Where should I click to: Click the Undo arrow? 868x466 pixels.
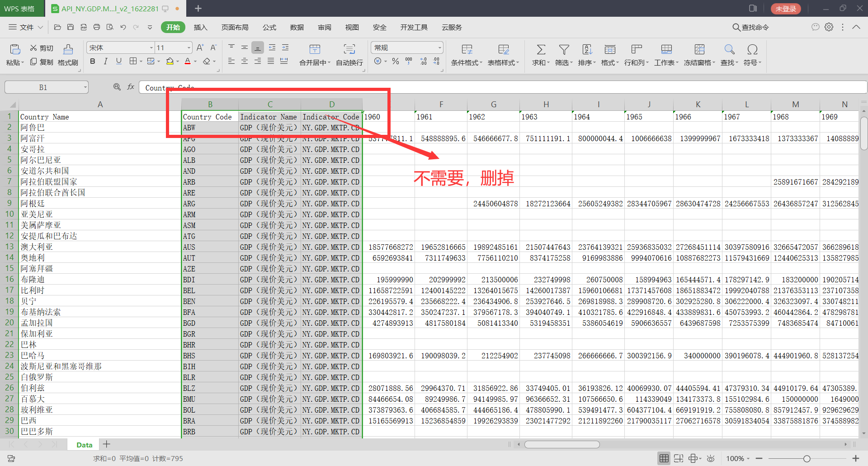click(x=123, y=27)
